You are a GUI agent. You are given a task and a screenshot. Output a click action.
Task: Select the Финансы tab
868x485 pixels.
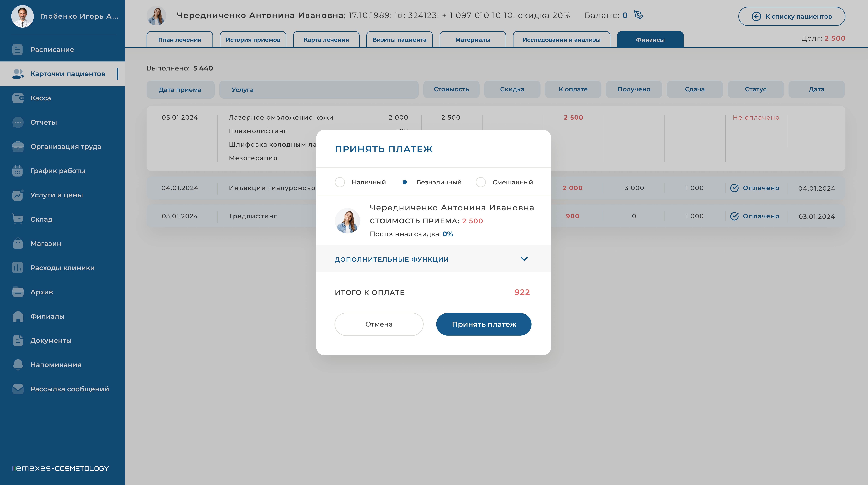click(x=650, y=39)
